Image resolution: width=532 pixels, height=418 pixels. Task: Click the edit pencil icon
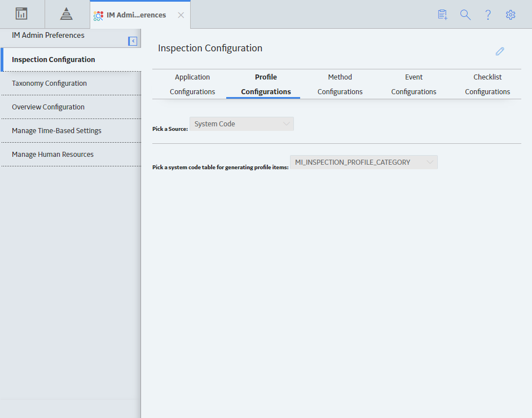tap(500, 51)
